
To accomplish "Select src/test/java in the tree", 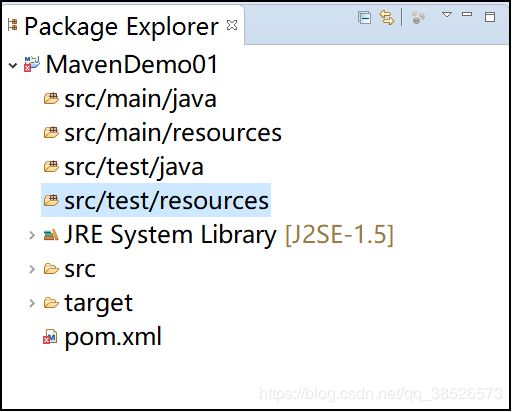I will [134, 167].
